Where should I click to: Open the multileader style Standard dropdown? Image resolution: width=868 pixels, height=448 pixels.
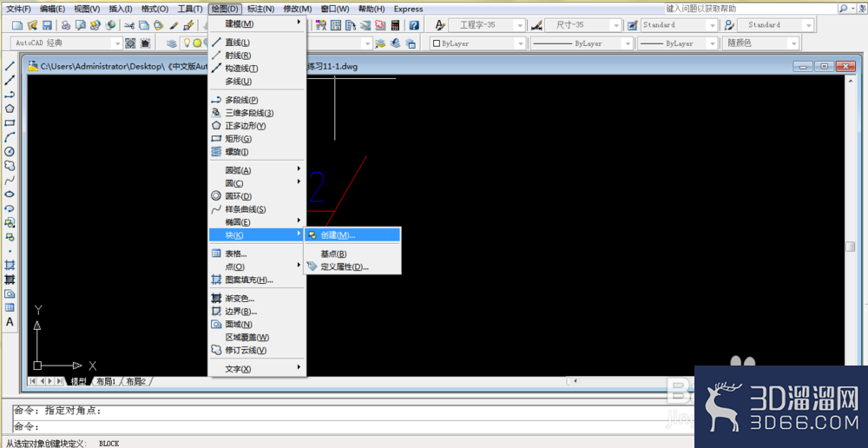click(x=776, y=25)
